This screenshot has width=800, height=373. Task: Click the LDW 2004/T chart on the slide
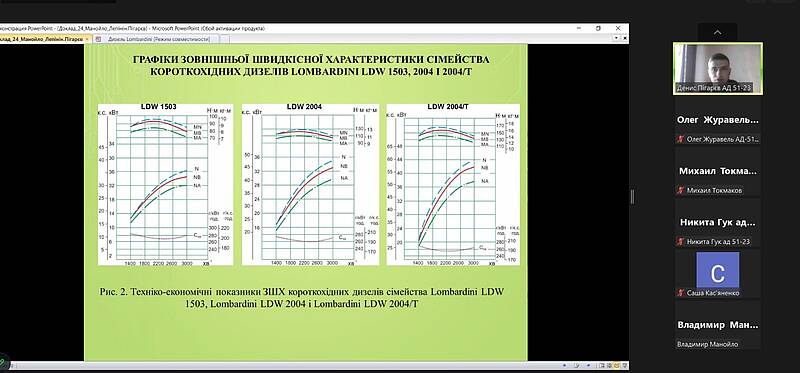453,184
